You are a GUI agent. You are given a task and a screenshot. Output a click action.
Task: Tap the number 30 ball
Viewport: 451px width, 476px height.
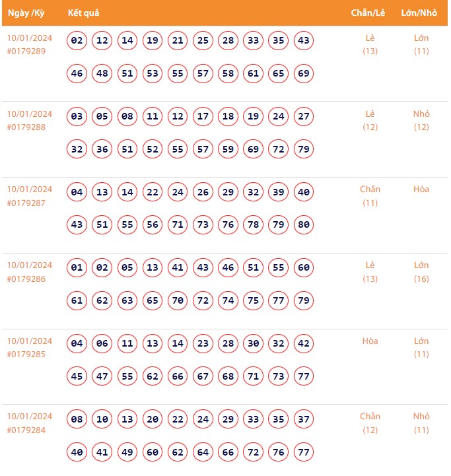point(254,344)
